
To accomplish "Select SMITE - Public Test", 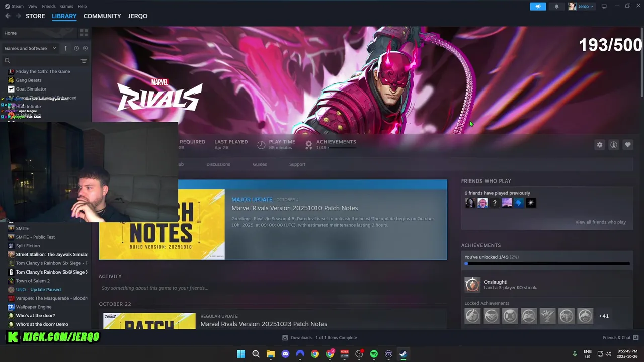I will (35, 237).
